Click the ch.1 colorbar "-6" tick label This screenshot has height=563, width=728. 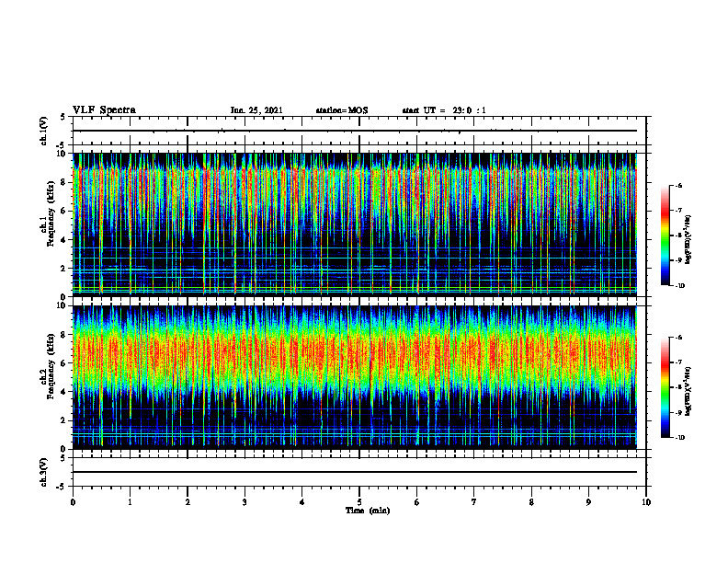click(x=678, y=186)
